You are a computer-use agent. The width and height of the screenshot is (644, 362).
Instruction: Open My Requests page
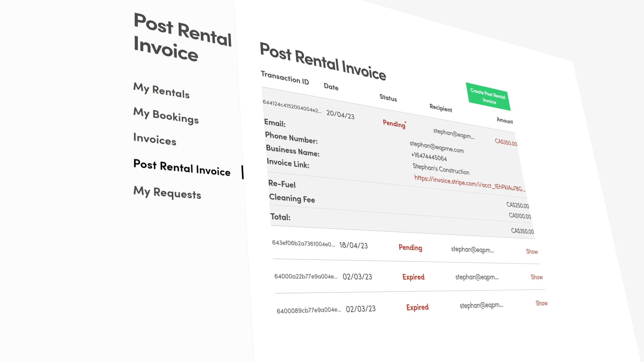click(167, 193)
